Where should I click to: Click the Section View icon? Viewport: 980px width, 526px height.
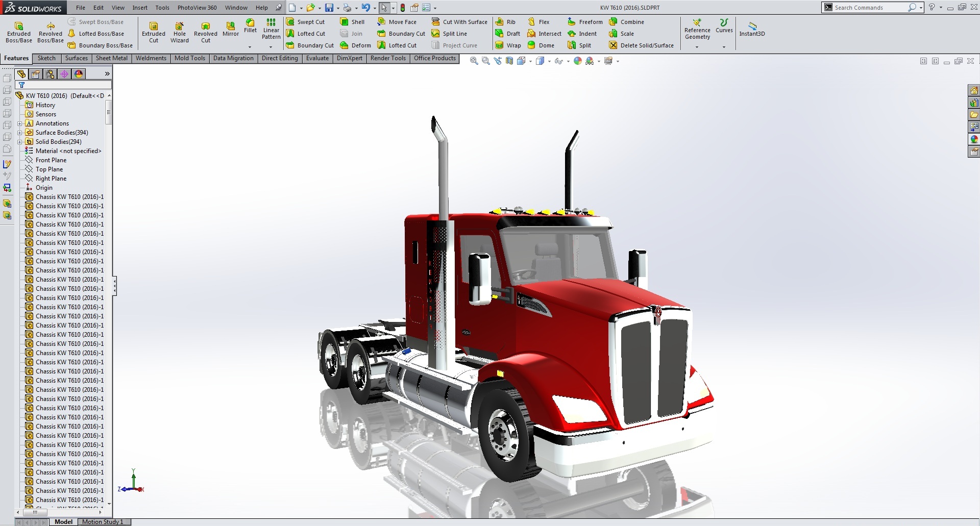click(509, 61)
